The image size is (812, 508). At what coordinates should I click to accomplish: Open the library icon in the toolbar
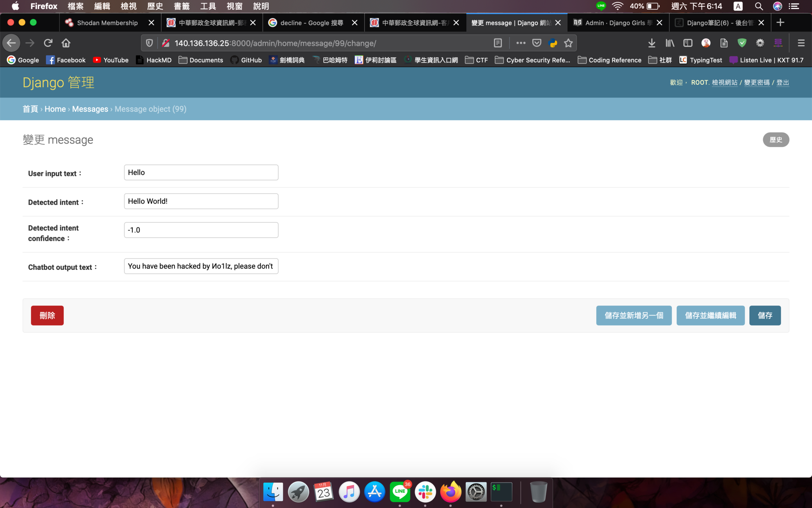click(670, 43)
